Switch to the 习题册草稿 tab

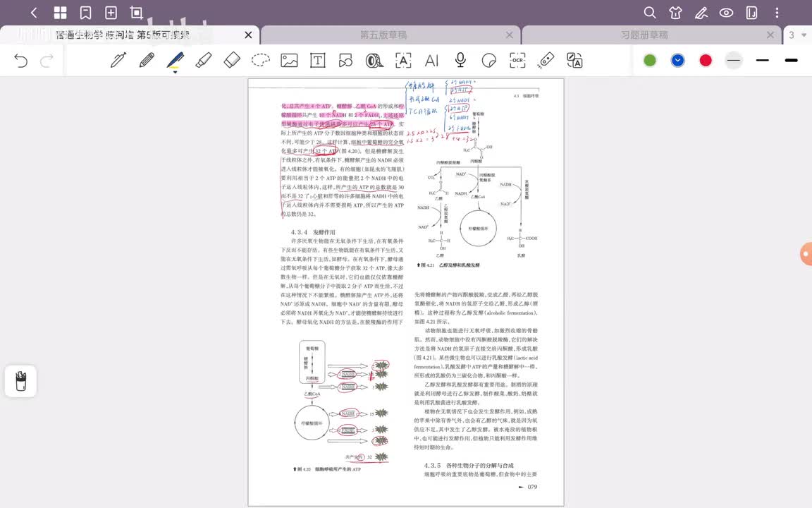click(x=644, y=35)
